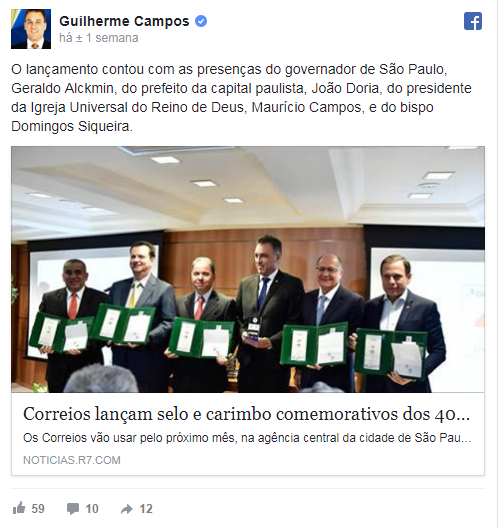View the 10 comments count
The height and width of the screenshot is (528, 498).
click(x=92, y=508)
